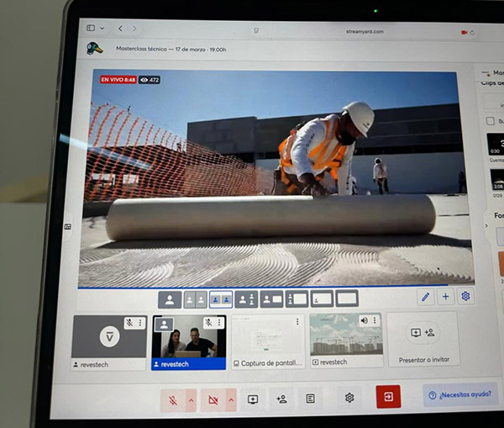Open the sidebar options dropdown arrow
This screenshot has height=428, width=504.
(102, 29)
